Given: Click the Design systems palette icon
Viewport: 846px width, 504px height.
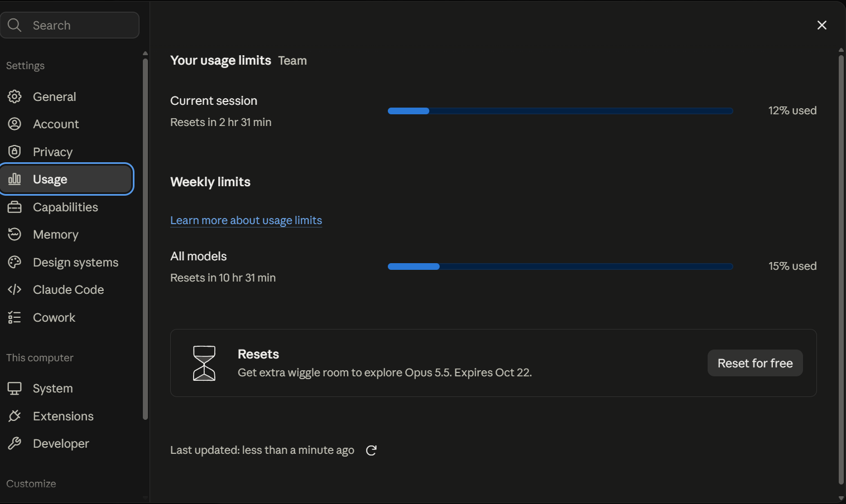Looking at the screenshot, I should (15, 262).
